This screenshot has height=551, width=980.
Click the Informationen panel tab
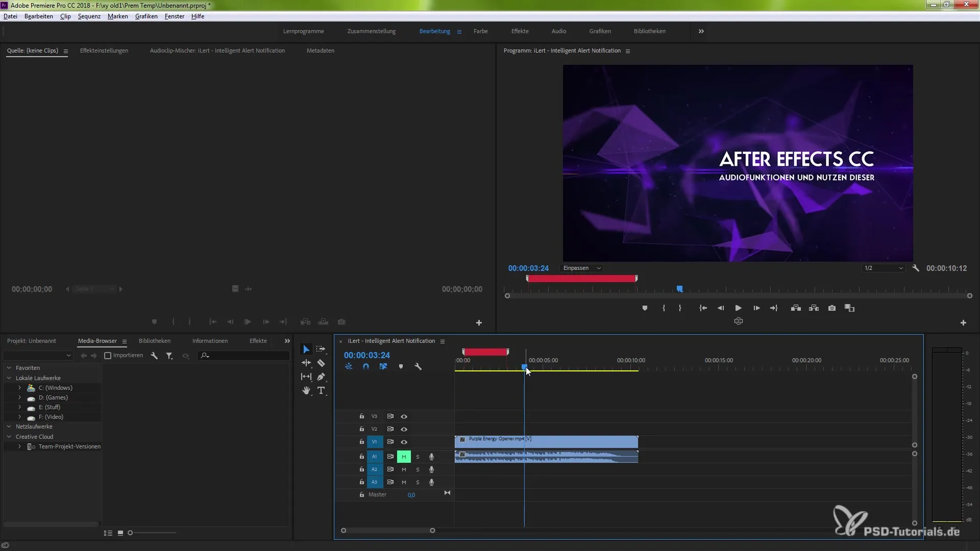[x=210, y=341]
